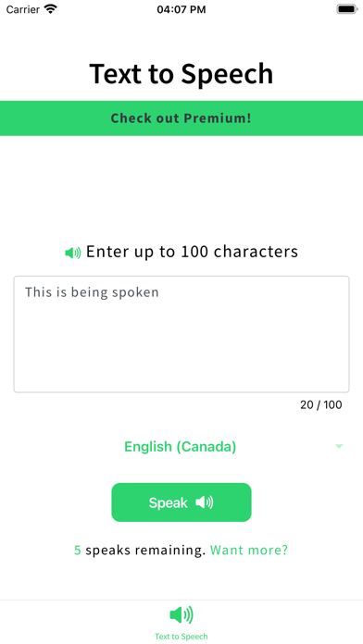Tap the 04:07 PM clock in status bar
363x644 pixels.
181,9
